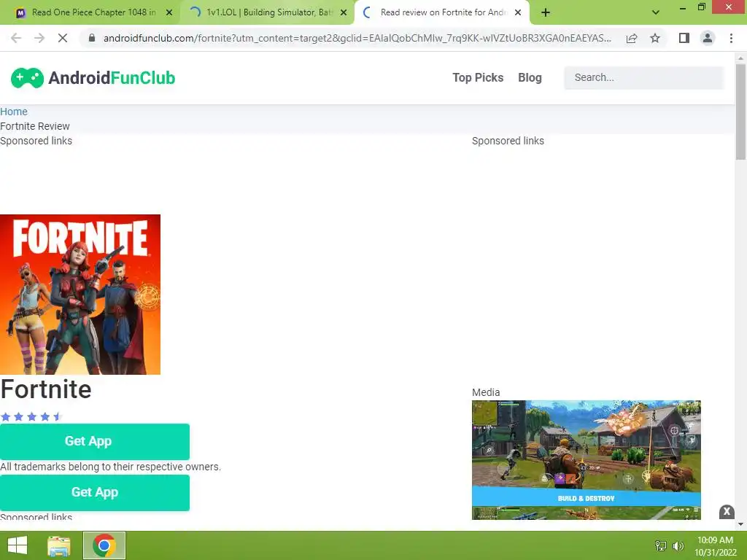This screenshot has width=747, height=560.
Task: Click the Sponsored links label above Media
Action: 508,141
